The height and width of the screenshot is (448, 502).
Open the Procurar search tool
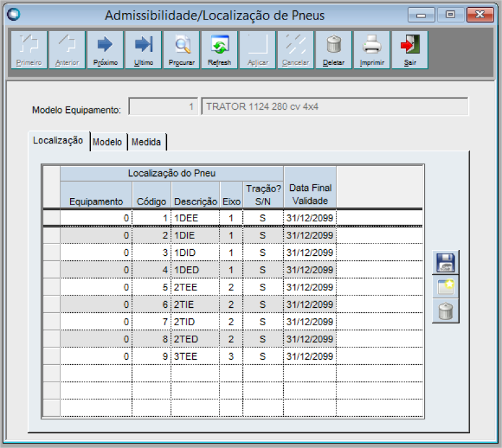(x=182, y=50)
